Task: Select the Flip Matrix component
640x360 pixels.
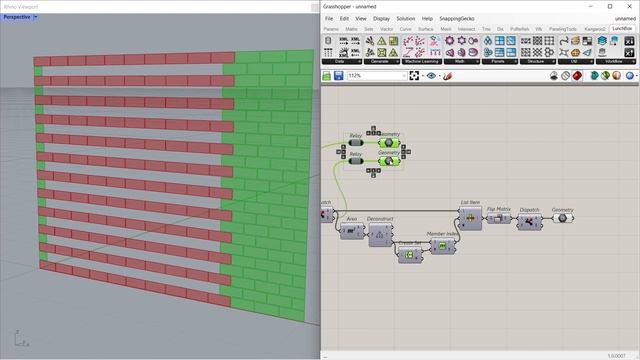Action: [x=498, y=218]
